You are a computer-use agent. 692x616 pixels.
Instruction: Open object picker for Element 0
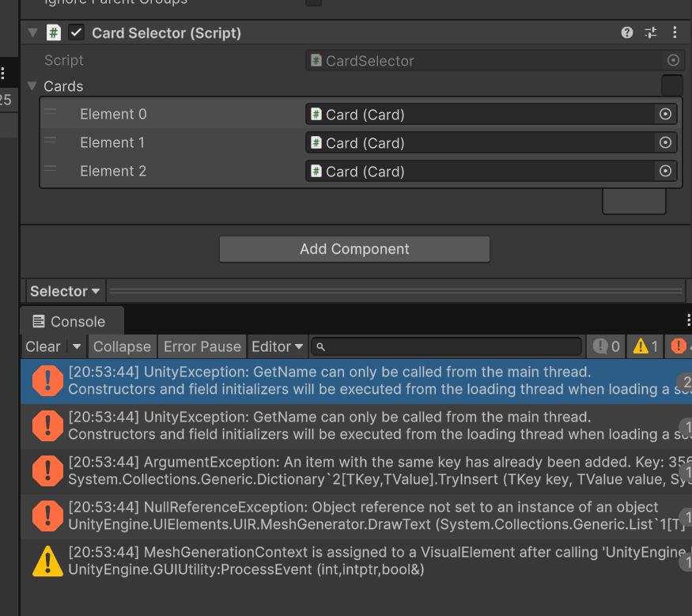(665, 115)
